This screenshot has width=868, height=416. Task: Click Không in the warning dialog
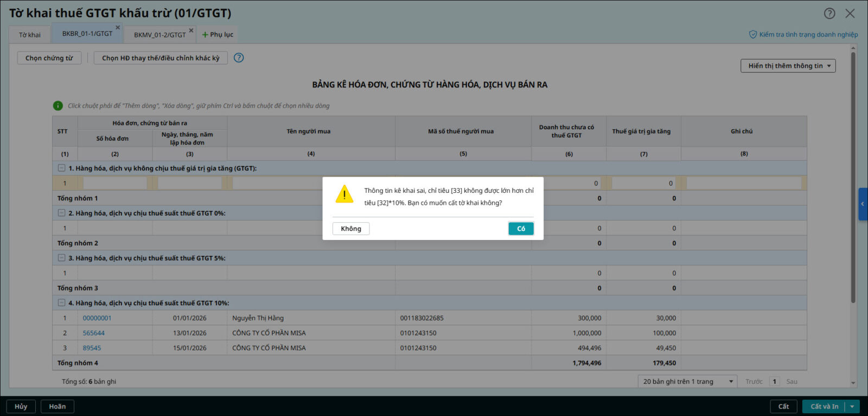(x=351, y=229)
